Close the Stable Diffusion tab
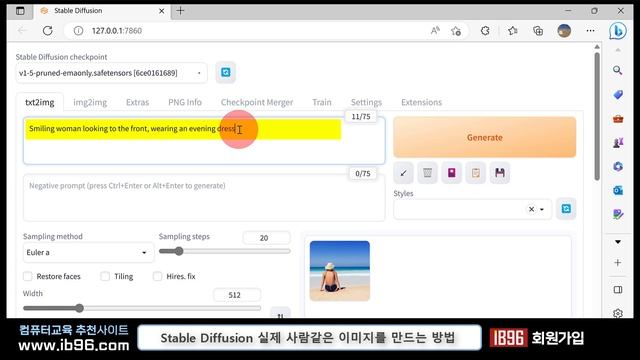640x360 pixels. [x=162, y=11]
